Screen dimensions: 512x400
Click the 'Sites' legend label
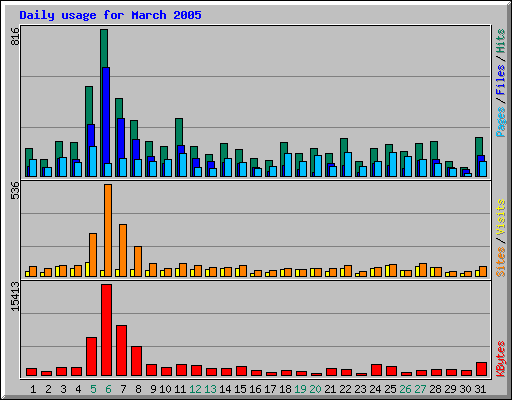tap(501, 262)
